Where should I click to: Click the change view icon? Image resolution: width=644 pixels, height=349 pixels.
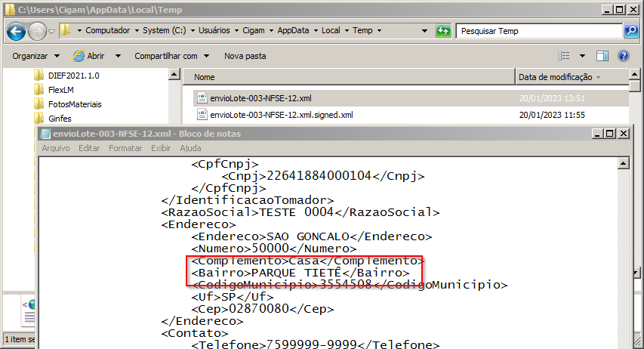coord(564,56)
